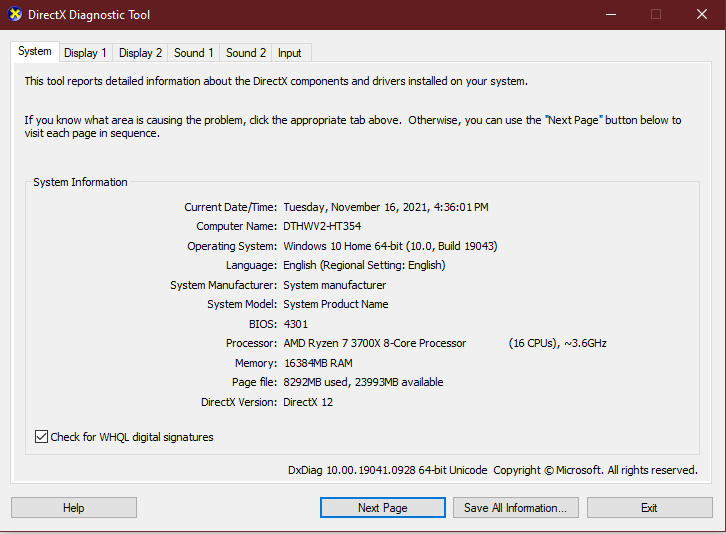The image size is (726, 534).
Task: Open the Display 2 tab
Action: click(140, 53)
